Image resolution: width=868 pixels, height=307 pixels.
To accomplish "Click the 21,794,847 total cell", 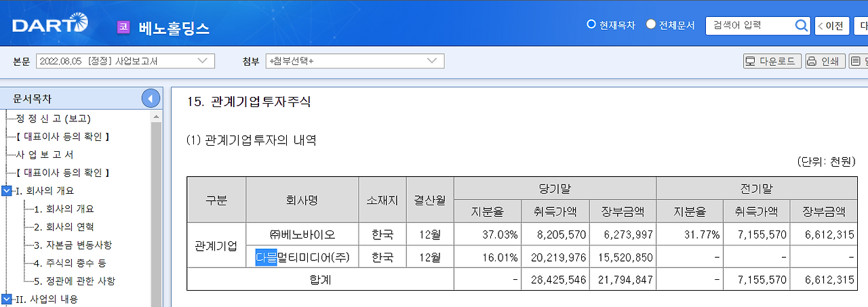I will pos(623,279).
